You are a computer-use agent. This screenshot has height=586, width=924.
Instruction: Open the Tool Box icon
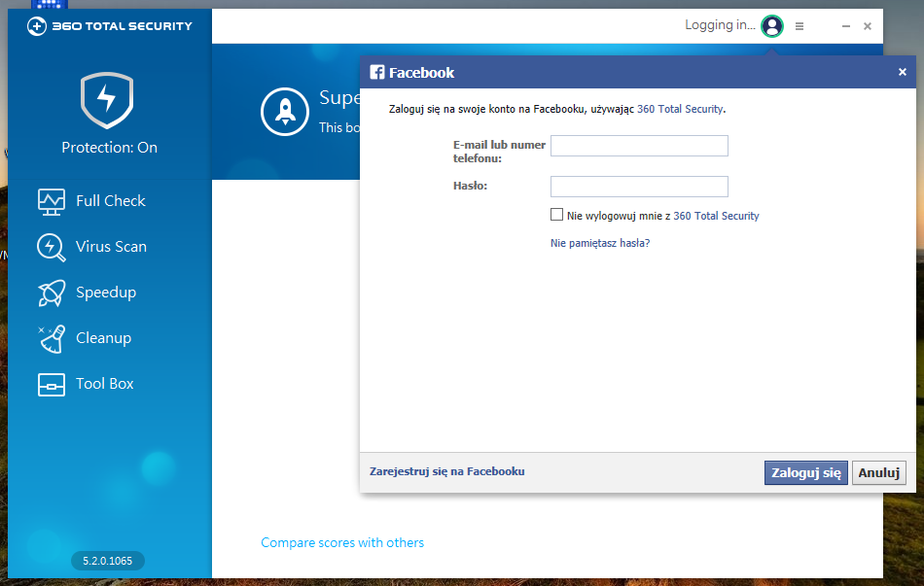[52, 385]
